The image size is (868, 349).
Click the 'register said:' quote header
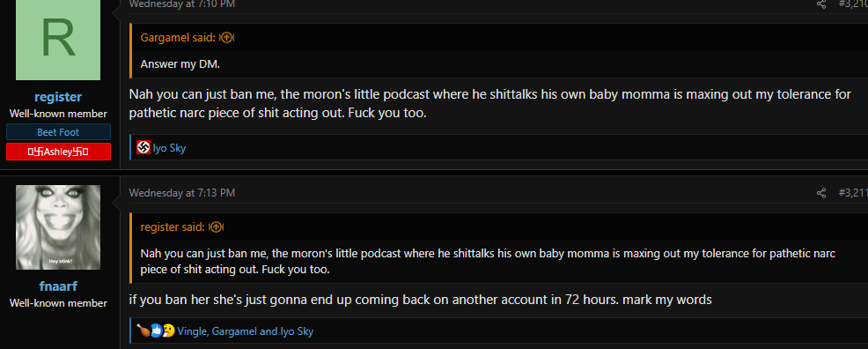(173, 227)
